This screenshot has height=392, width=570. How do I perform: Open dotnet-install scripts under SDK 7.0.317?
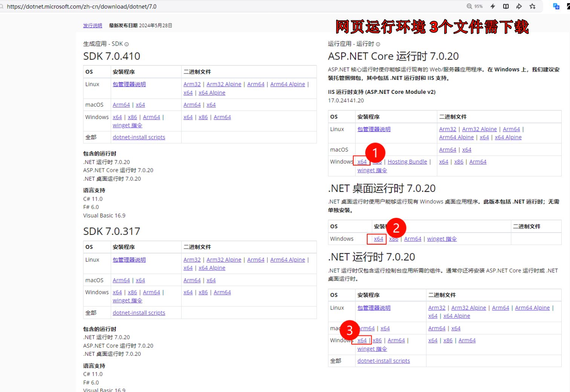pos(139,313)
